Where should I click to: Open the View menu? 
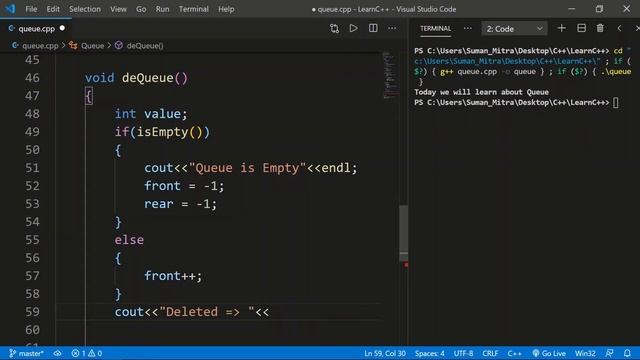(118, 9)
